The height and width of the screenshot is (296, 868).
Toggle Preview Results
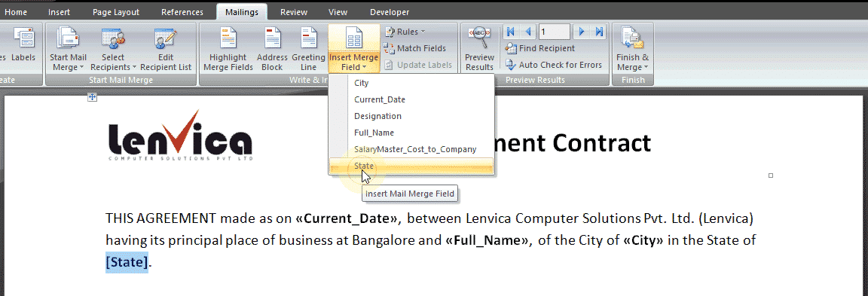(x=479, y=49)
